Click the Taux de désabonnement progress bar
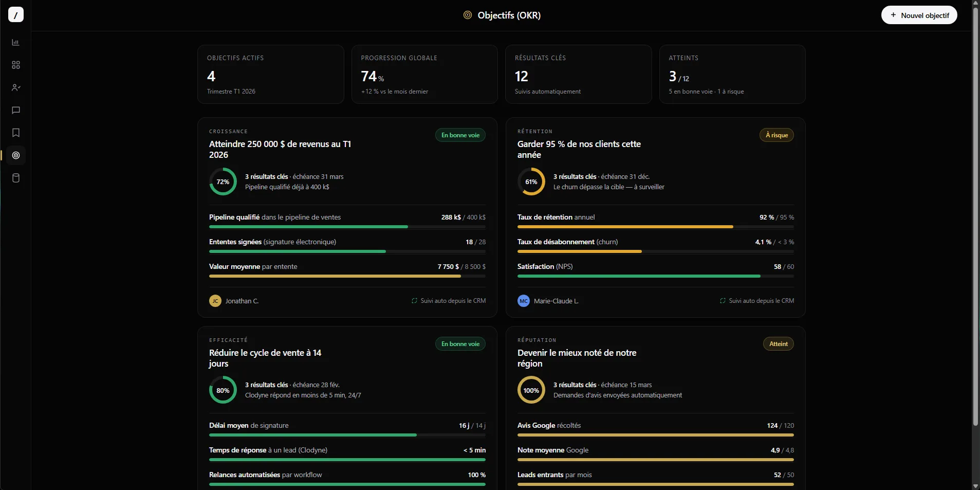The width and height of the screenshot is (980, 490). [656, 251]
